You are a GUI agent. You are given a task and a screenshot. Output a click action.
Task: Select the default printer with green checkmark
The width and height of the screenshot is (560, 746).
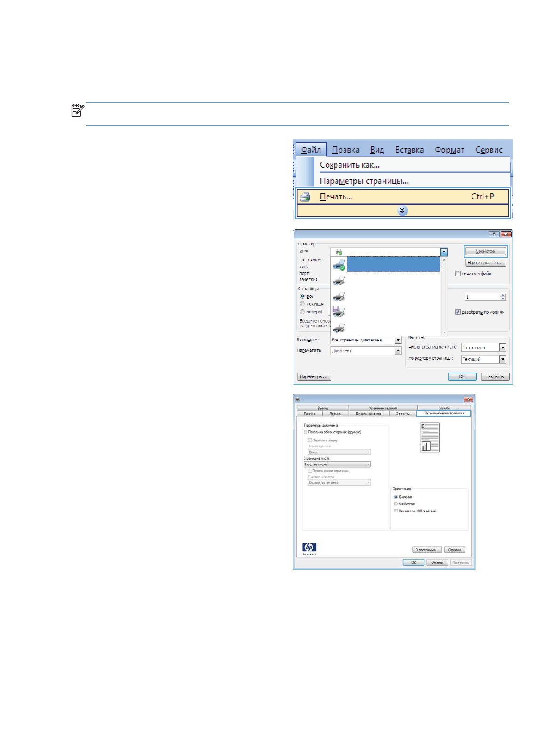pyautogui.click(x=339, y=265)
